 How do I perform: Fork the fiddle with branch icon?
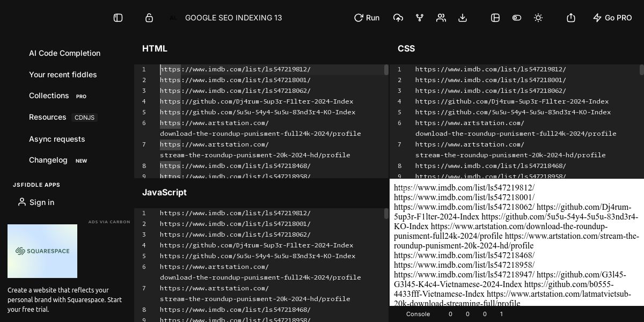pyautogui.click(x=420, y=18)
